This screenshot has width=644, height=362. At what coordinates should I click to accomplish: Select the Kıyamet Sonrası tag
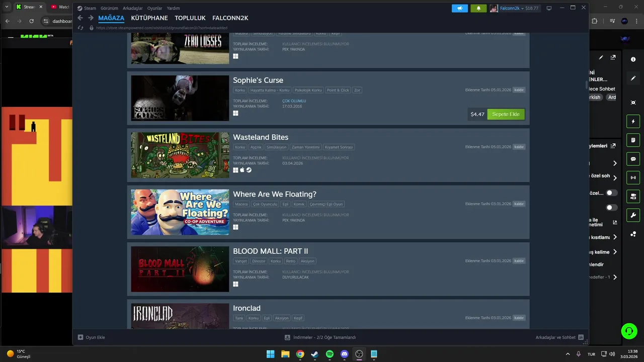339,147
